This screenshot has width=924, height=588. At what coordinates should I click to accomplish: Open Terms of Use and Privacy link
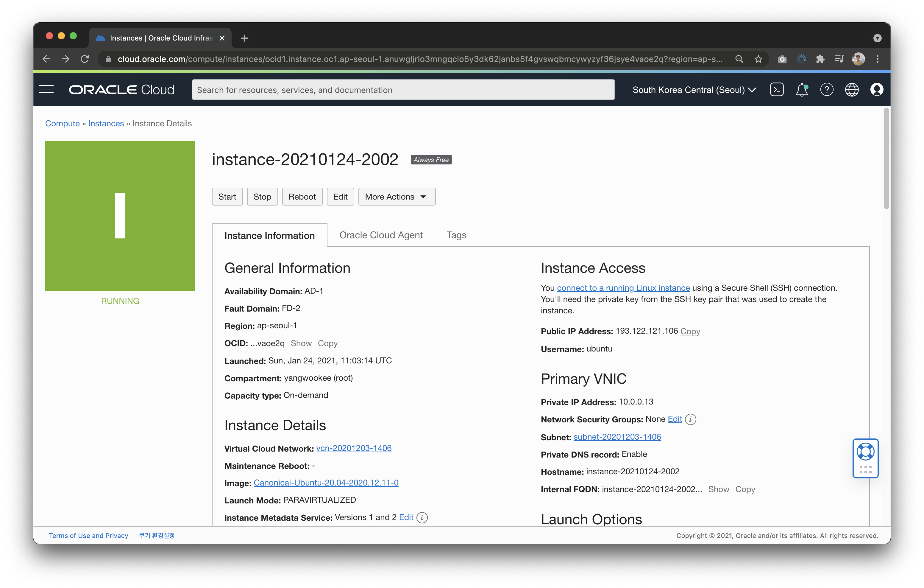coord(88,535)
